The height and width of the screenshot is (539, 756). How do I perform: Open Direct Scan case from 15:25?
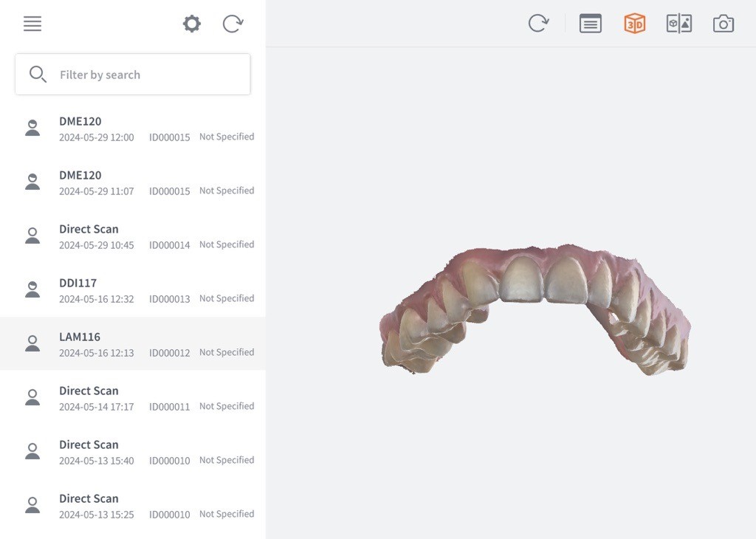tap(133, 507)
